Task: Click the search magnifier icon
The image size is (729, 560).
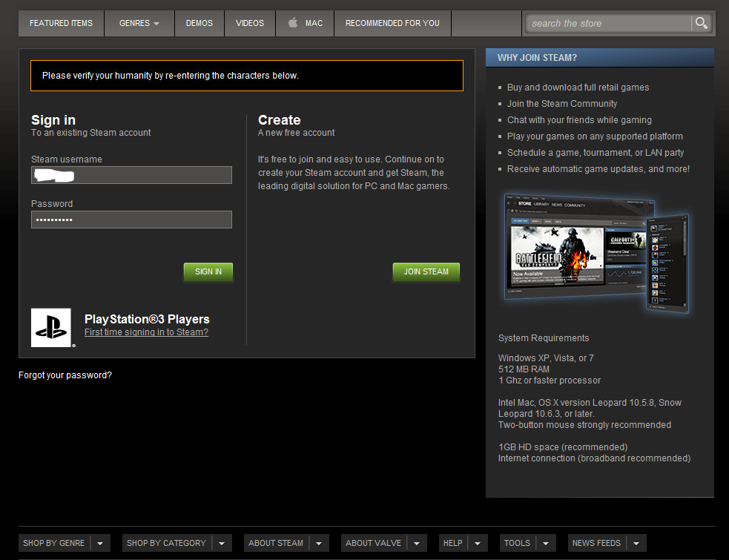Action: 700,23
